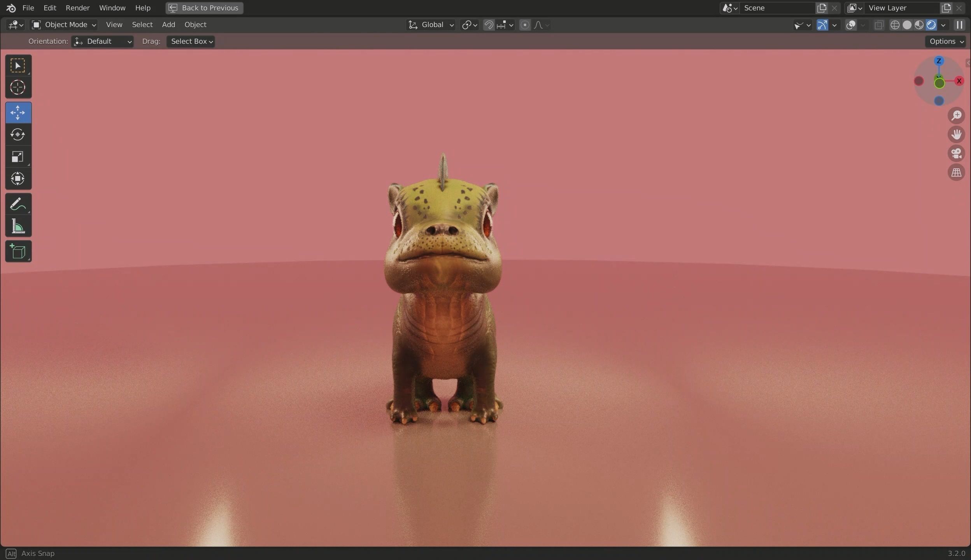Viewport: 971px width, 560px height.
Task: Click the Zoom view magnifier icon
Action: tap(956, 115)
